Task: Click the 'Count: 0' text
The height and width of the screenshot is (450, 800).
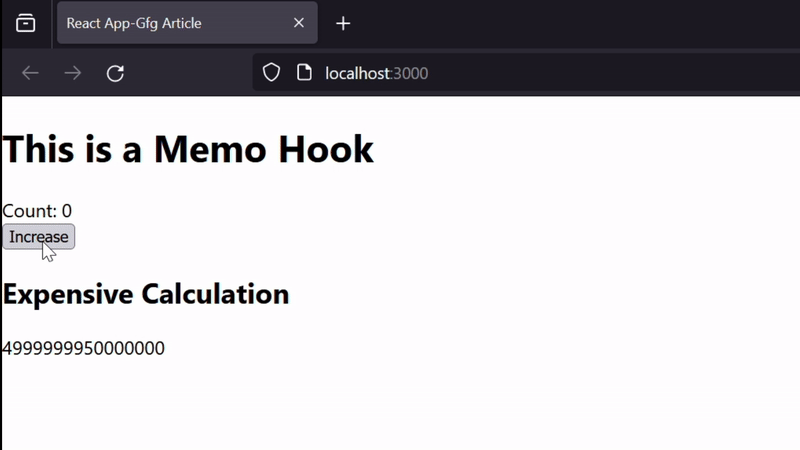Action: point(37,211)
